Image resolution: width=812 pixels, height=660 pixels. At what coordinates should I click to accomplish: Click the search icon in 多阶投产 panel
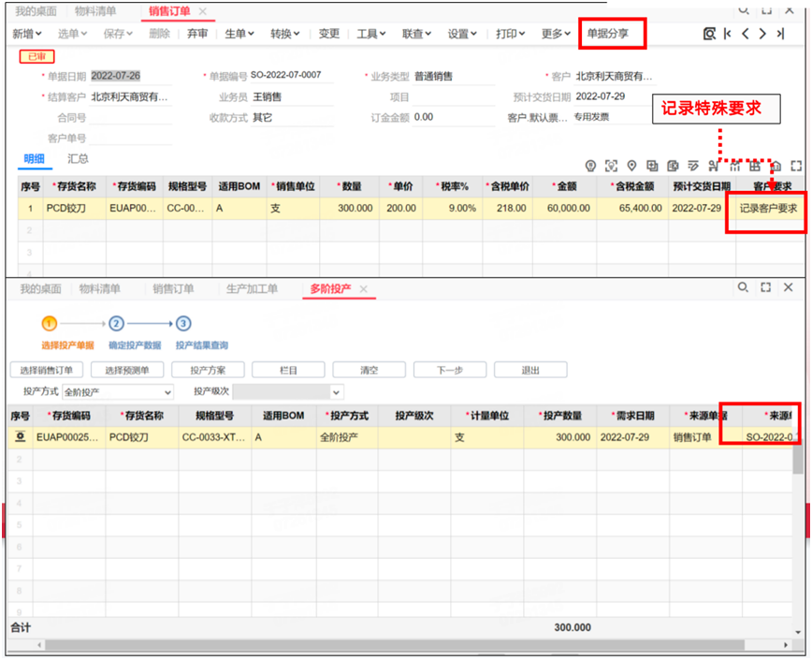(x=743, y=288)
